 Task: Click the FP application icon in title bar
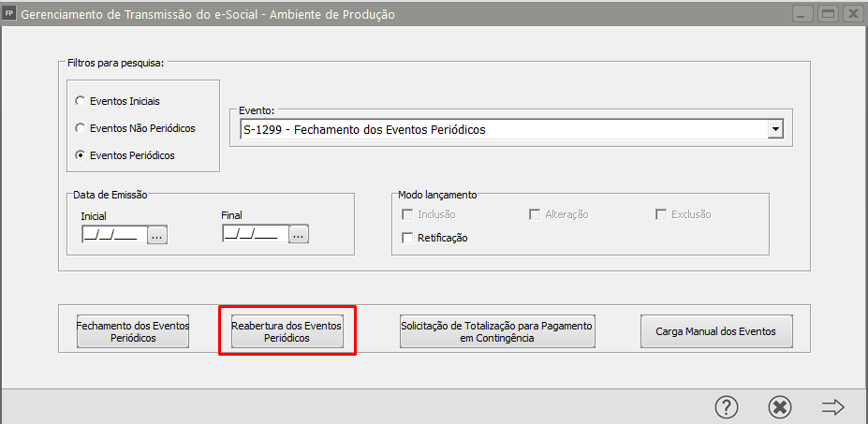coord(10,14)
